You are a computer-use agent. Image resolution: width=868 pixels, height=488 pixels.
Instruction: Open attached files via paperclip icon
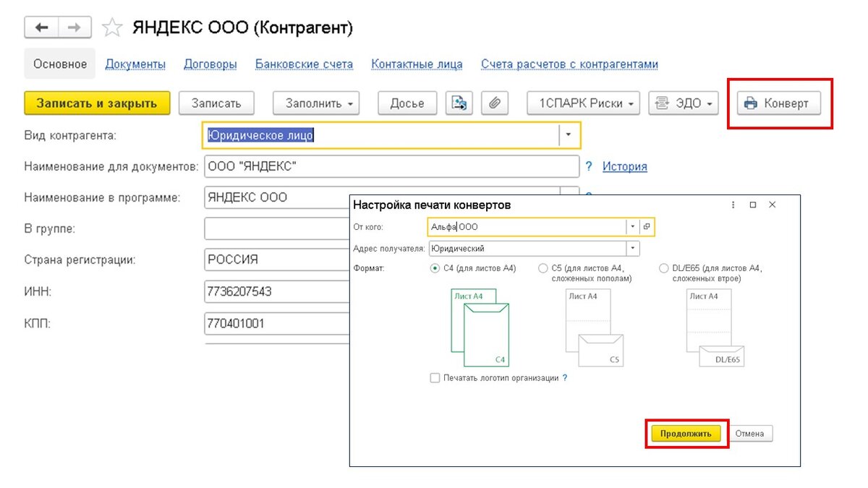(x=495, y=103)
